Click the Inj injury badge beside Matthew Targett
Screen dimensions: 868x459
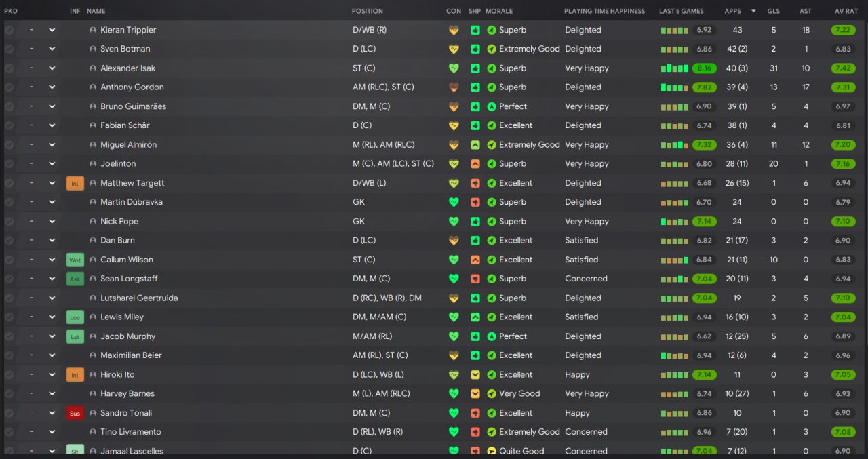(75, 183)
